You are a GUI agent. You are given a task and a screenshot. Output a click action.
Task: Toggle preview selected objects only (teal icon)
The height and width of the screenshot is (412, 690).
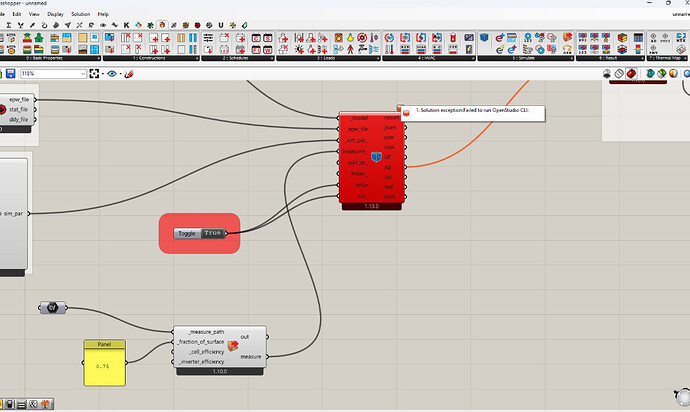[x=650, y=74]
